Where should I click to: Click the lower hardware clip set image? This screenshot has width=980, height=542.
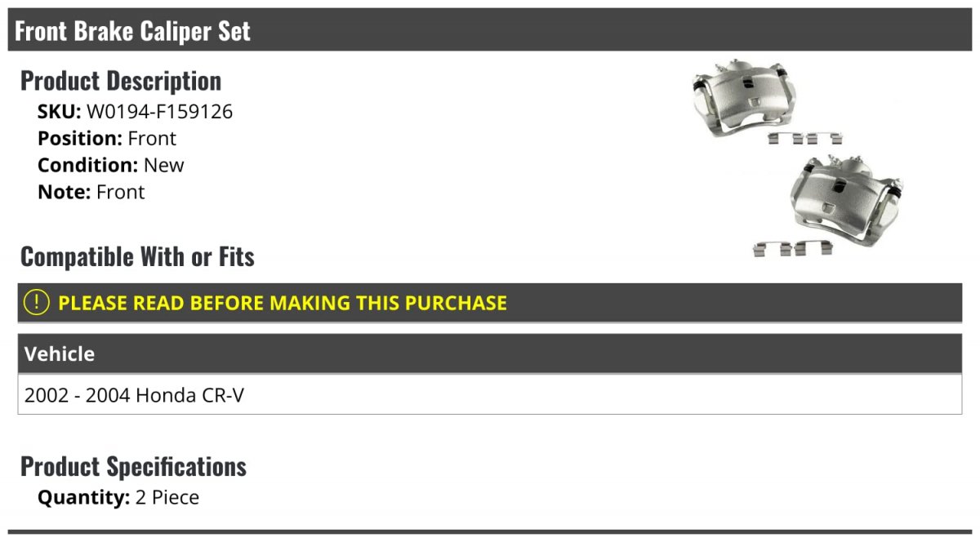pyautogui.click(x=791, y=248)
